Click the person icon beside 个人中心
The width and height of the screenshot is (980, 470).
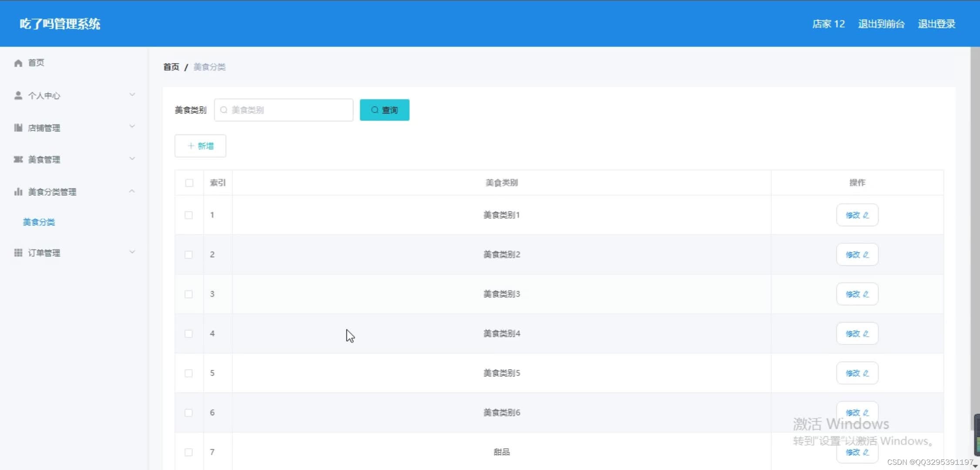point(18,95)
